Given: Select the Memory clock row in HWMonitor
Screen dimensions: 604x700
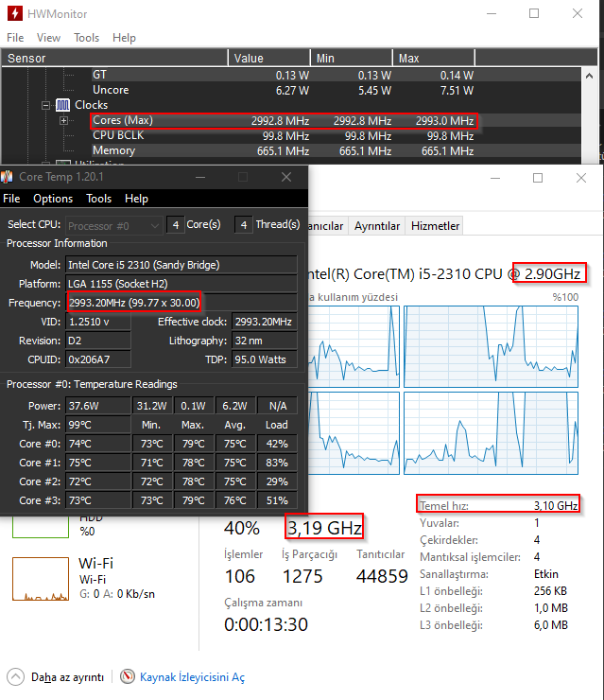Looking at the screenshot, I should tap(283, 151).
